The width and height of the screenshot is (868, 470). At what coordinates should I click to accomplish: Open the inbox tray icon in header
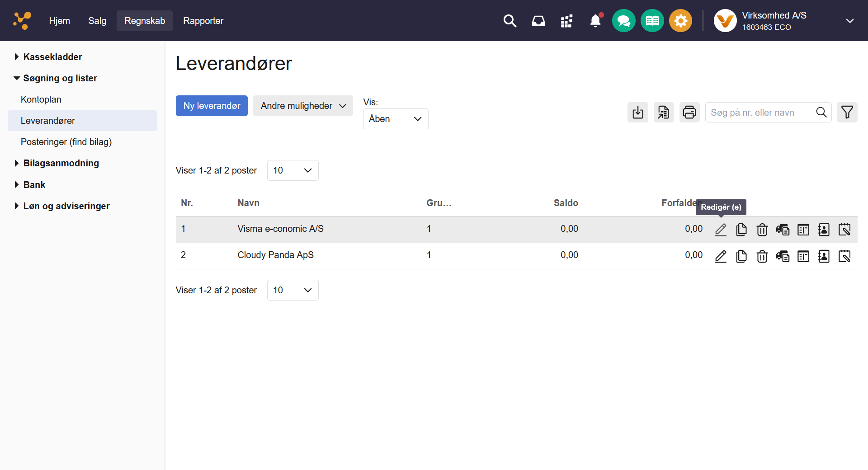(538, 21)
